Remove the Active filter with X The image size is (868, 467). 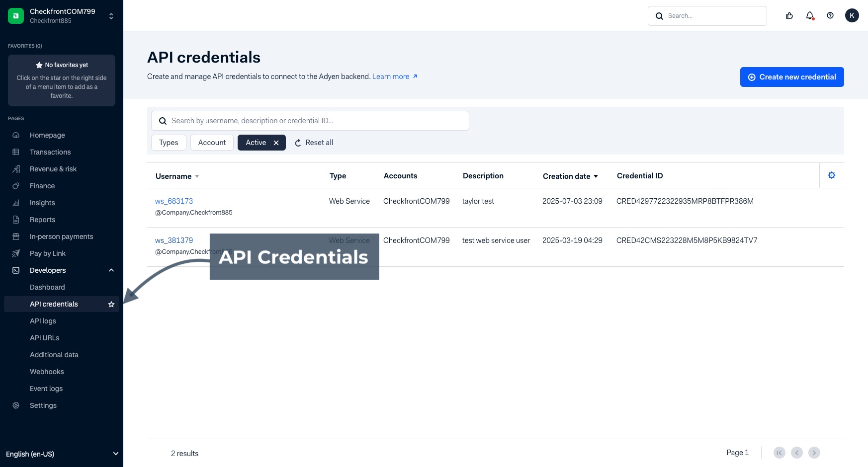point(276,143)
